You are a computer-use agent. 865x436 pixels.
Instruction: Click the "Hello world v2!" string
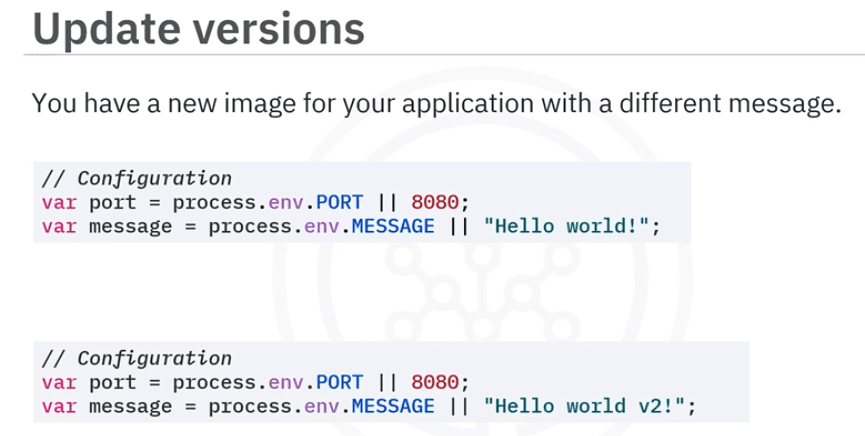tap(588, 406)
